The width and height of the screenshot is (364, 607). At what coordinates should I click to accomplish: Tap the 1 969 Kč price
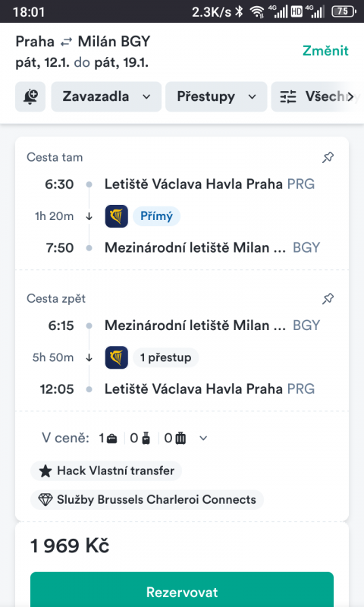70,546
